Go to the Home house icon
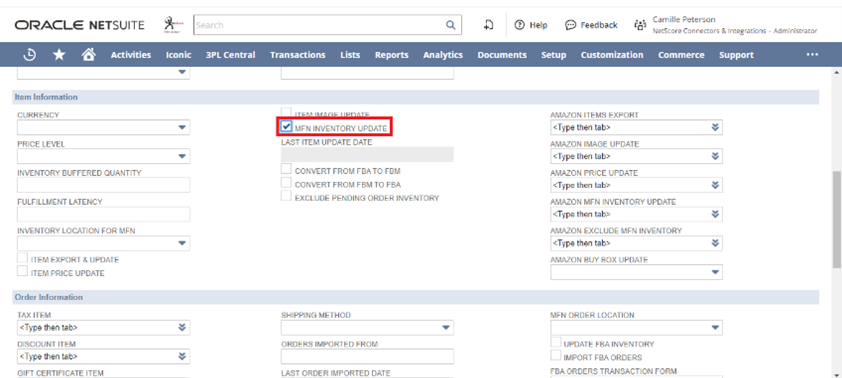 point(89,54)
